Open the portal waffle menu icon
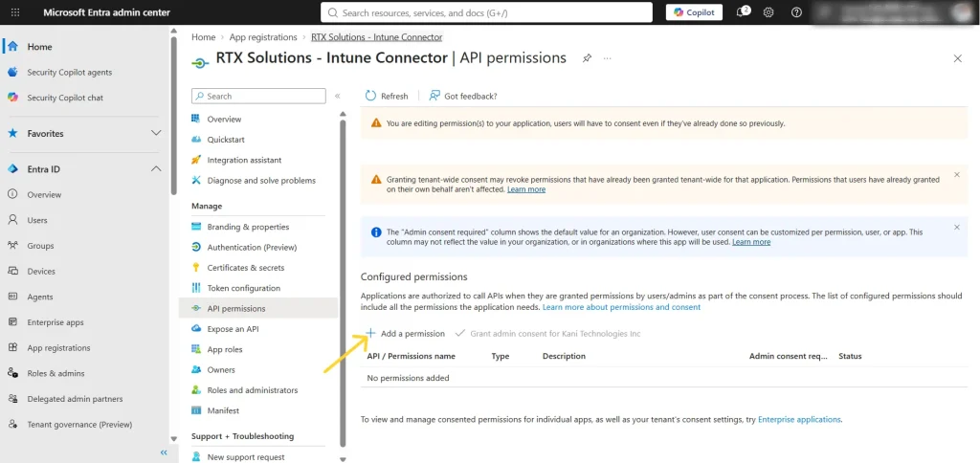The image size is (980, 463). (x=15, y=12)
